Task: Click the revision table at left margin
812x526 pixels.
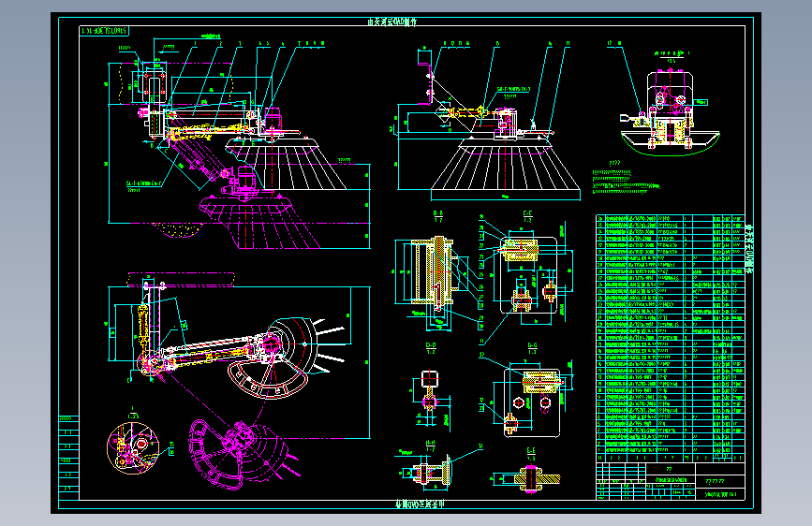Action: tap(69, 458)
